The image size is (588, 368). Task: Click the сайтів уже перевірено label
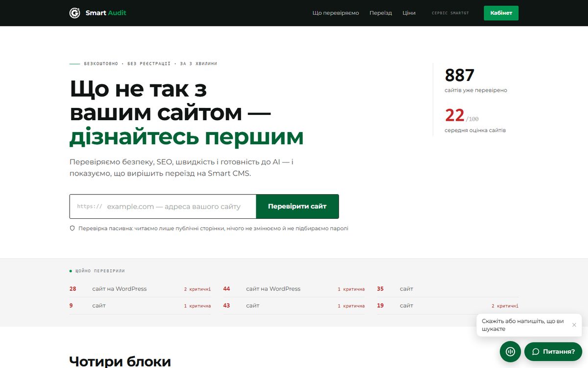(x=476, y=90)
